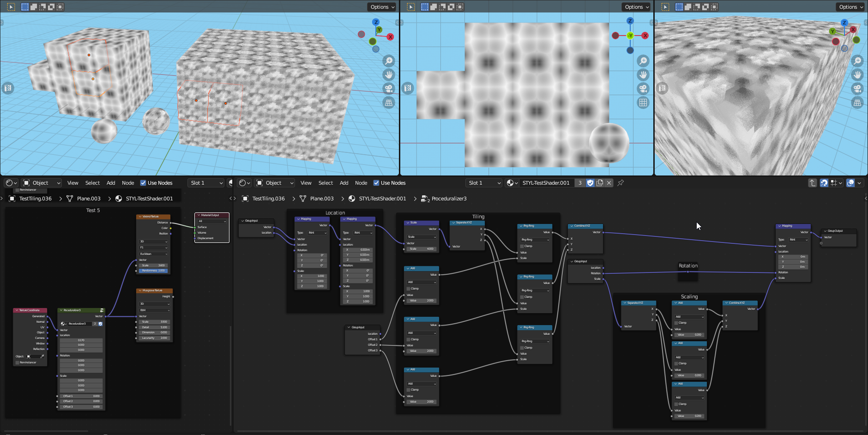Toggle Clamp checkbox in top Ping-Pong node

coord(522,246)
